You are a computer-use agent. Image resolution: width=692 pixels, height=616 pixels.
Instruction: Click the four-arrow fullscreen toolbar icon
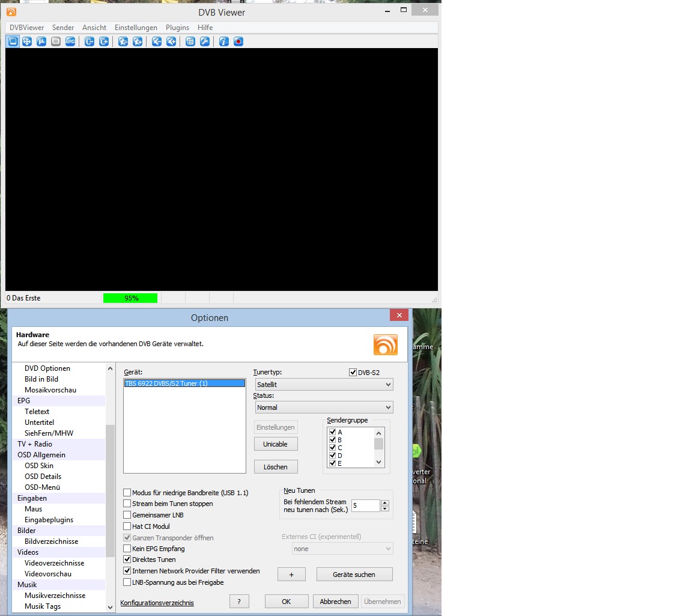[x=27, y=41]
